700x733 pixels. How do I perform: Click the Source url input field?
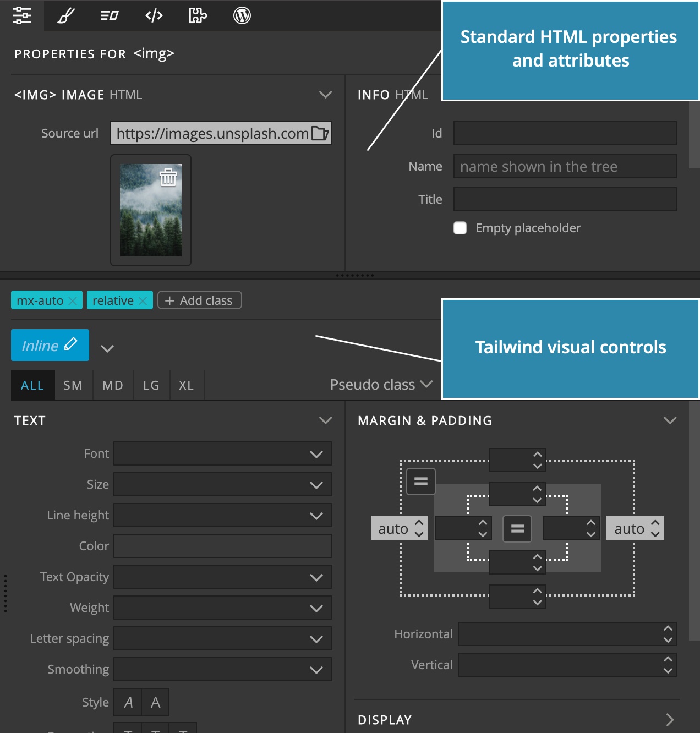(x=221, y=133)
